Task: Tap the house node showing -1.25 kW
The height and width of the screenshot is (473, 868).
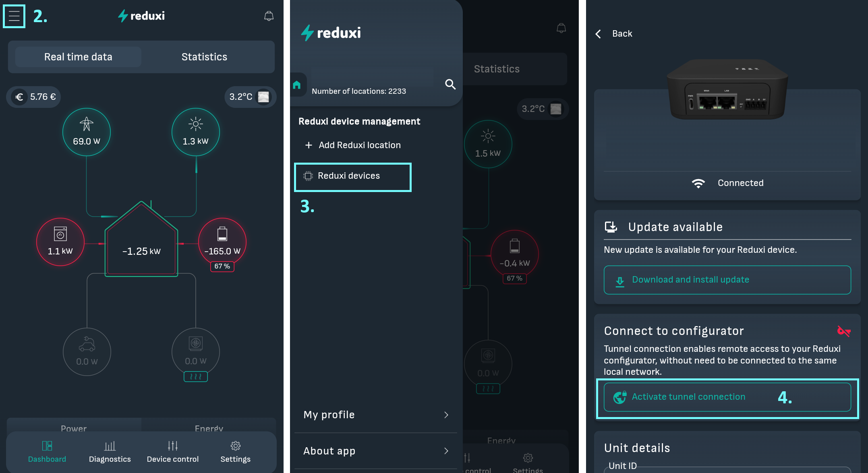Action: pos(141,240)
